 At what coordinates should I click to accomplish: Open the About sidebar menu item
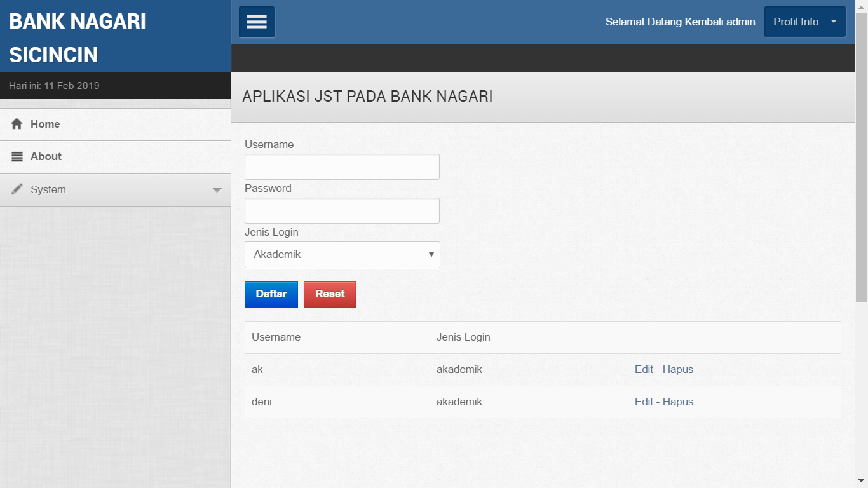coord(46,157)
